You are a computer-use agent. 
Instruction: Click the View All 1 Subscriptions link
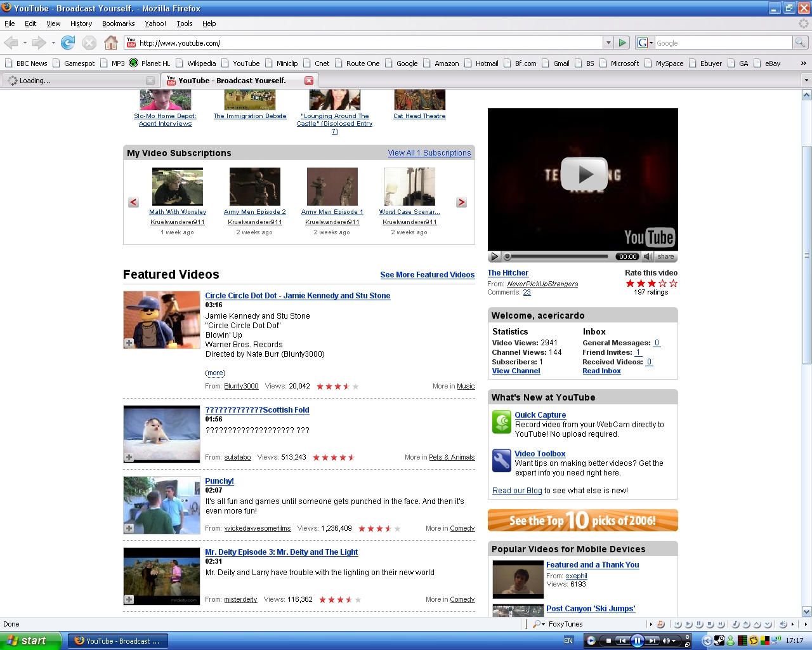coord(429,153)
